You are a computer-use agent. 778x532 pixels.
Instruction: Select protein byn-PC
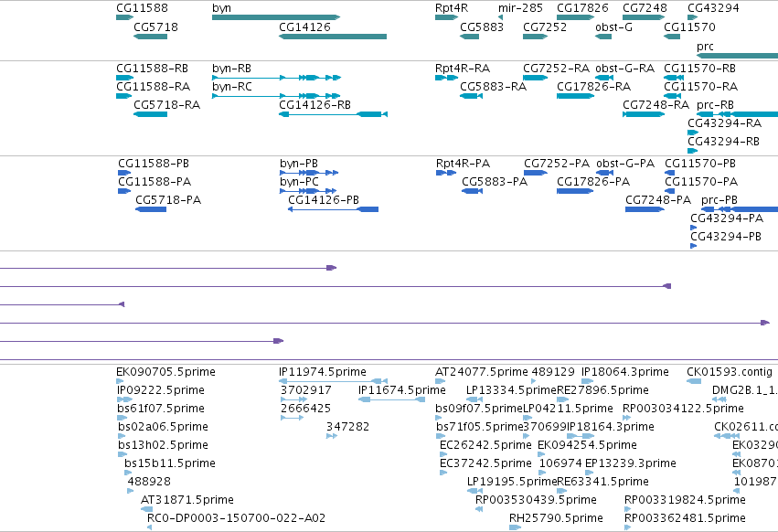(308, 191)
